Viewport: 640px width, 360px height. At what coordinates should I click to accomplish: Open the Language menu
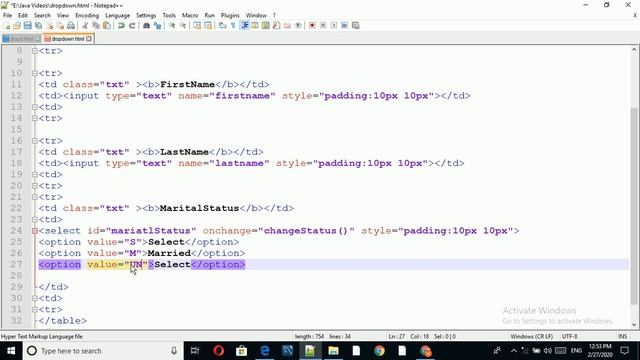[118, 16]
